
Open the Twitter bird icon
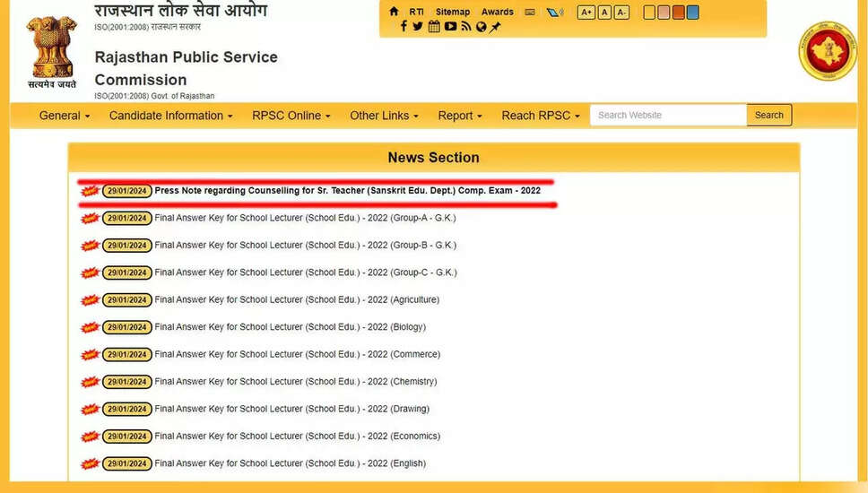[x=418, y=27]
